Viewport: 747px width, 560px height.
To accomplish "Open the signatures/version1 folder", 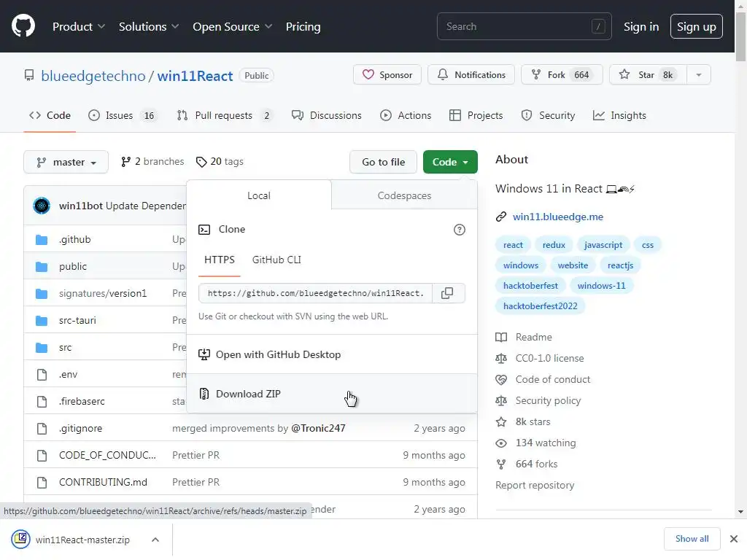I will click(x=103, y=293).
